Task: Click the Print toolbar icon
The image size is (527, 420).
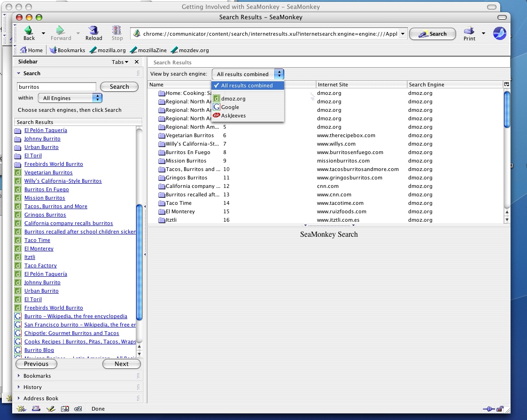Action: click(x=469, y=31)
